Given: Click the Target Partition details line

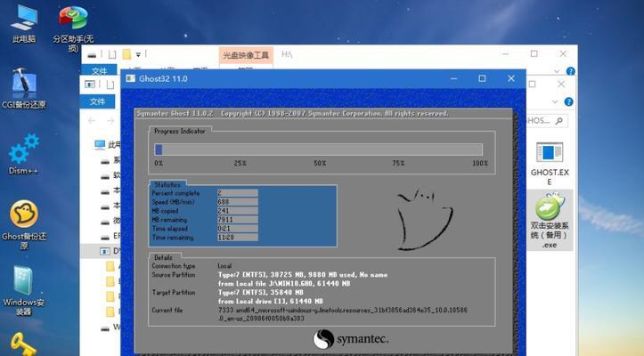Looking at the screenshot, I should click(x=260, y=292).
